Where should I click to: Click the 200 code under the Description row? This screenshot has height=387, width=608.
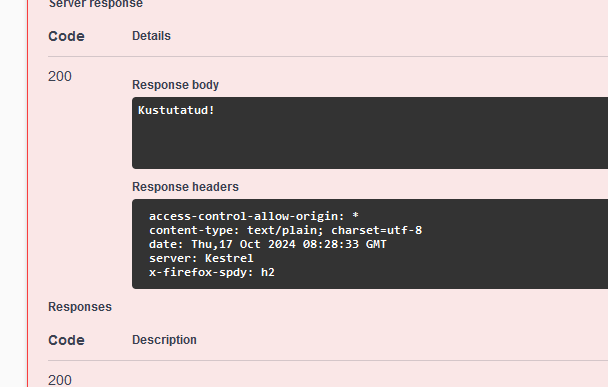coord(60,380)
